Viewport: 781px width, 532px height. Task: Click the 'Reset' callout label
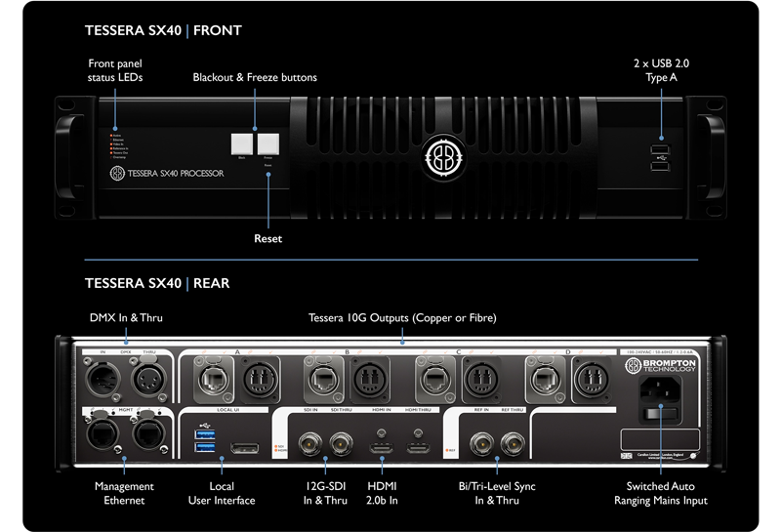(x=267, y=238)
